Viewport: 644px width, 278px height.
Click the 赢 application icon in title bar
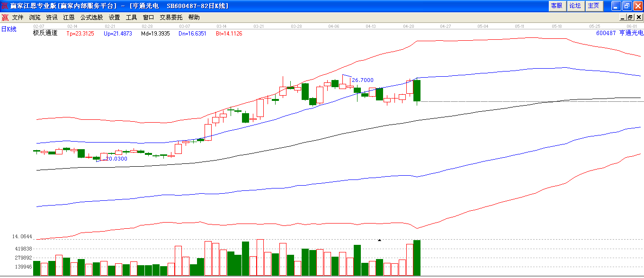click(5, 6)
